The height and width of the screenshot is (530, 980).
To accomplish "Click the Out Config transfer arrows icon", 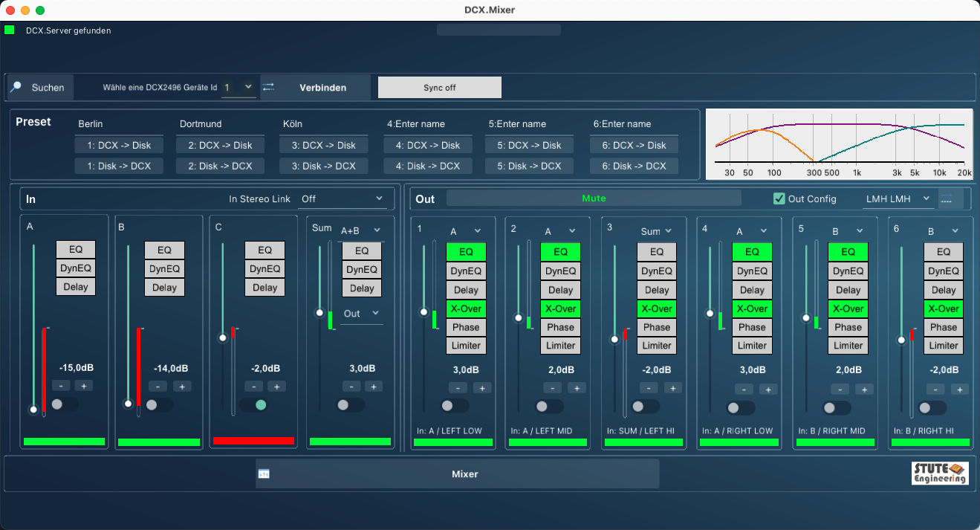I will point(946,198).
